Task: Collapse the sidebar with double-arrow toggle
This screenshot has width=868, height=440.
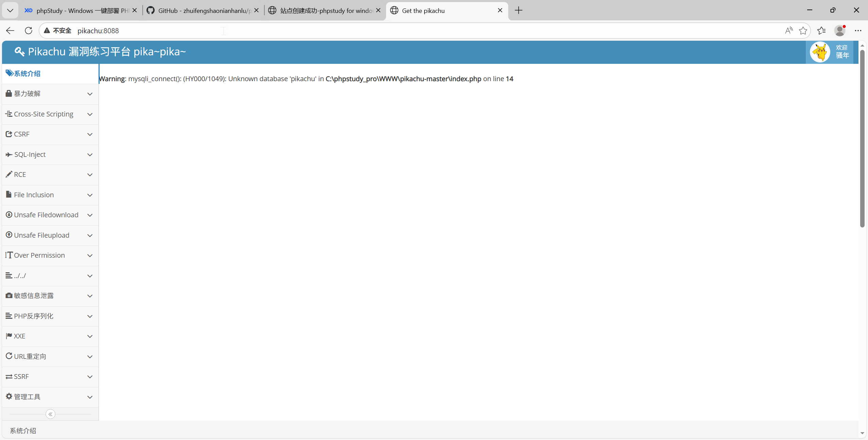Action: [x=50, y=414]
